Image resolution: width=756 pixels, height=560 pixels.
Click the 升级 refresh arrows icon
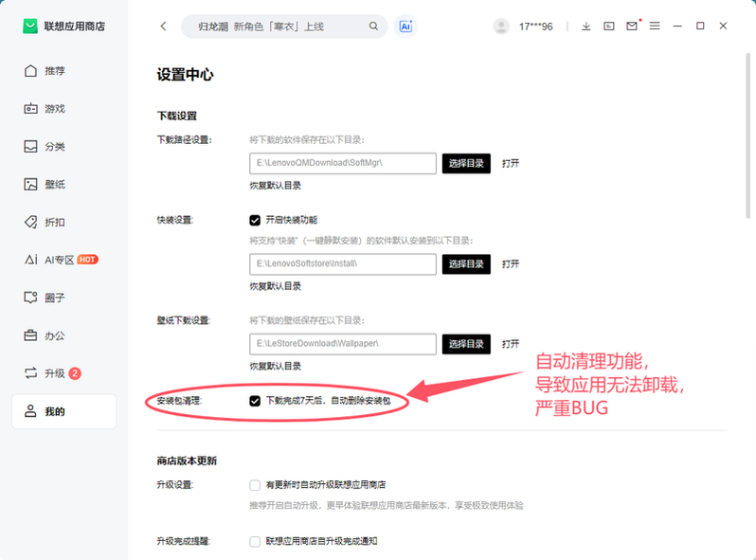click(30, 372)
